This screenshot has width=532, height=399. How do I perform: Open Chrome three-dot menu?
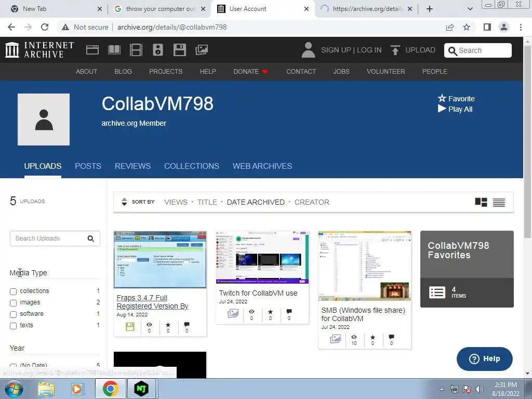click(521, 27)
